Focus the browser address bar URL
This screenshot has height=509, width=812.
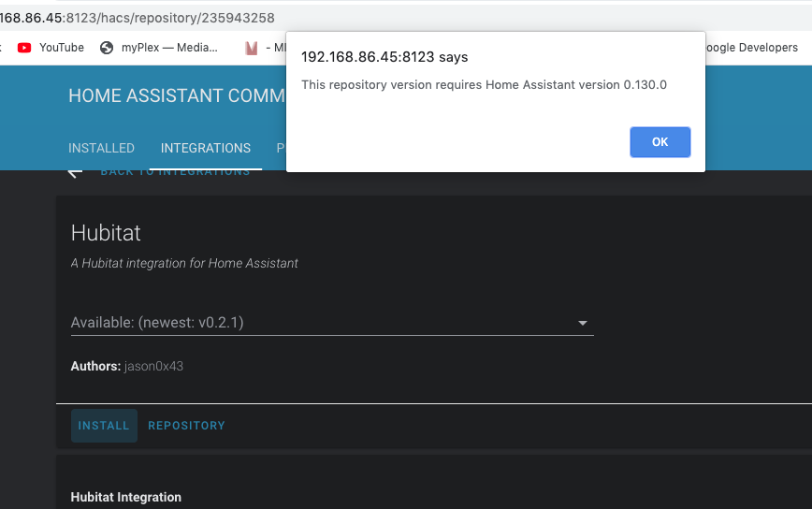click(138, 18)
